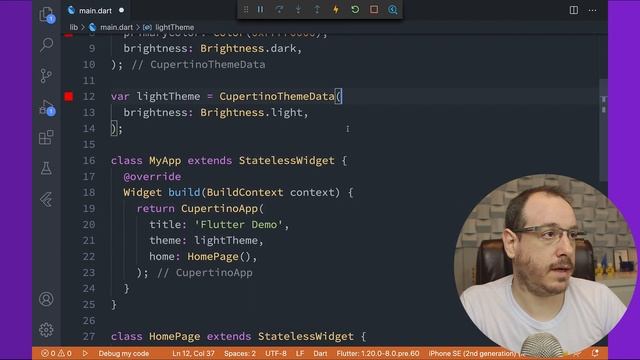Click the lightTheme breadcrumb
640x360 pixels.
[175, 27]
